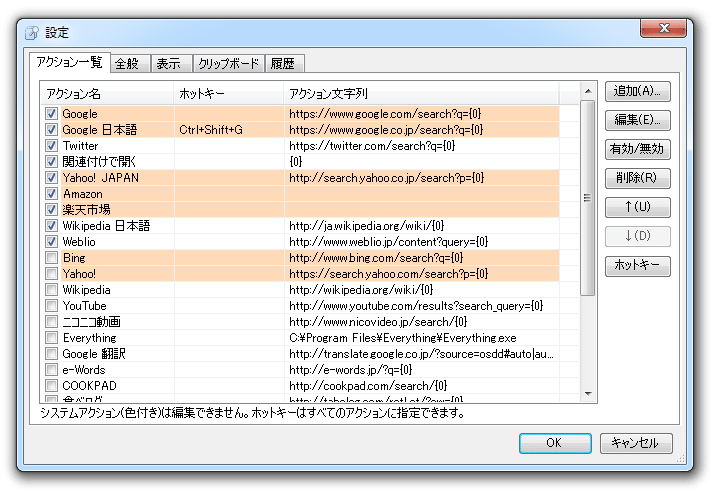Click the 編集(E)... button
The width and height of the screenshot is (715, 494).
pyautogui.click(x=637, y=120)
